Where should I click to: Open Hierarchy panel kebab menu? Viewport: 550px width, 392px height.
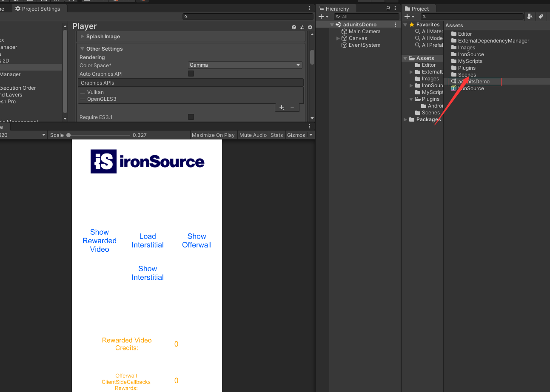click(x=396, y=9)
